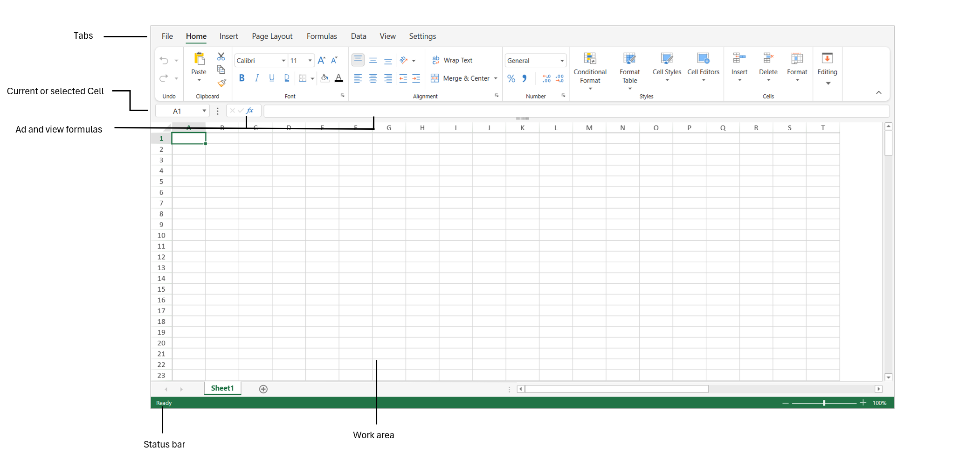Apply Comma Style number format
The width and height of the screenshot is (980, 469).
point(525,78)
